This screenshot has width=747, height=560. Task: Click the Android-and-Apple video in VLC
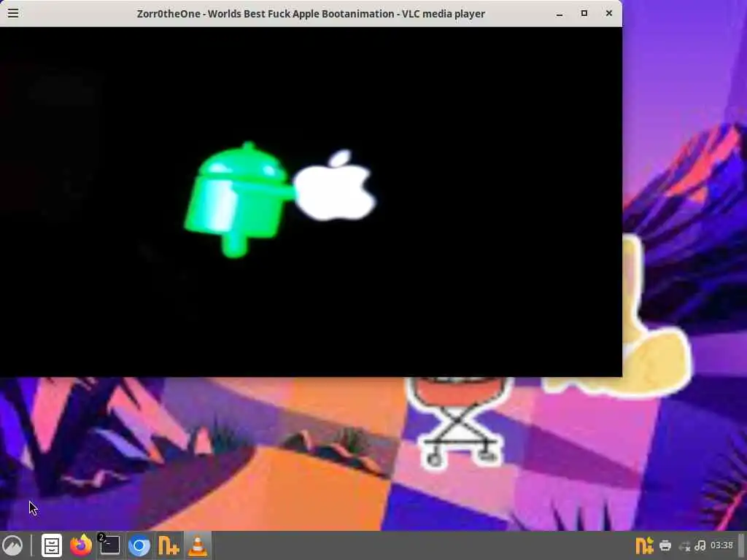[311, 201]
